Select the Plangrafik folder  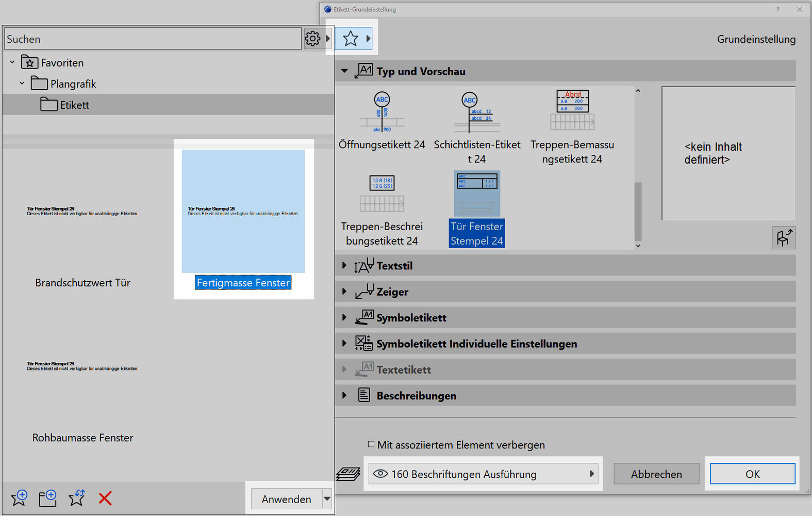click(73, 84)
